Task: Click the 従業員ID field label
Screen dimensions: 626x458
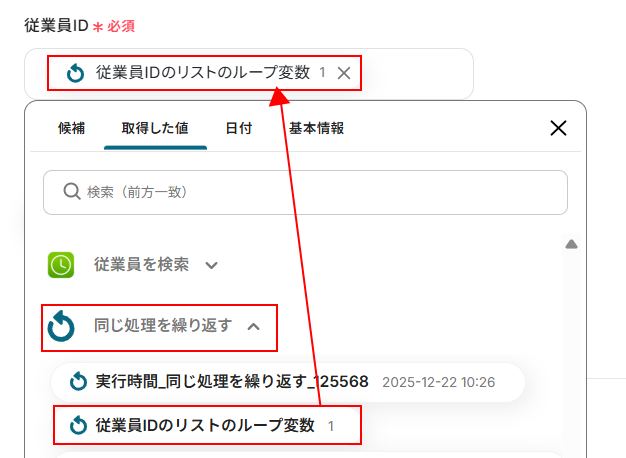Action: [56, 26]
